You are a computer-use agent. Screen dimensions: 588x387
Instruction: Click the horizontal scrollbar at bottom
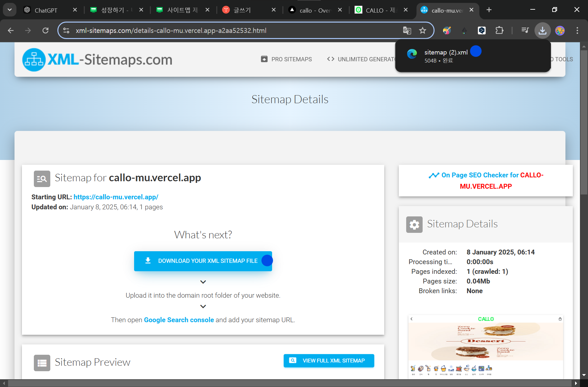point(289,383)
